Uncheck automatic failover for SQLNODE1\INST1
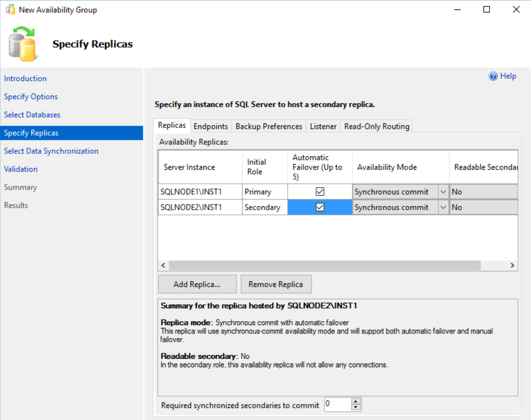This screenshot has height=420, width=531. pos(320,192)
